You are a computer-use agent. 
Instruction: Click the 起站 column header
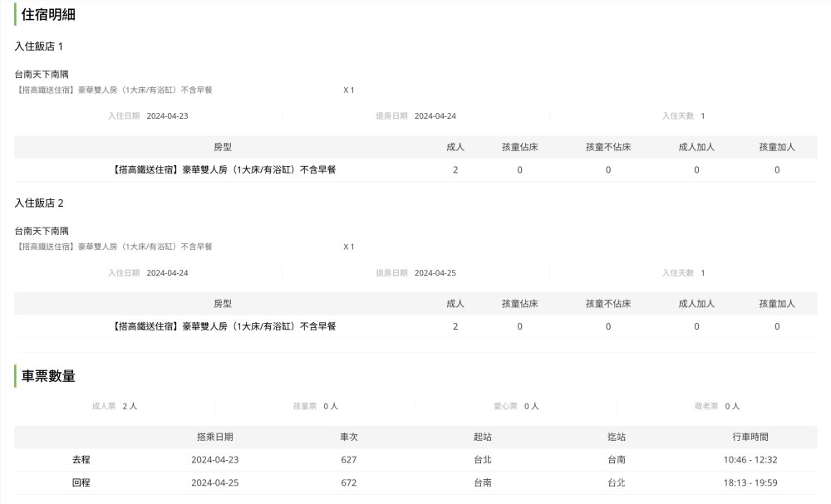click(x=482, y=437)
